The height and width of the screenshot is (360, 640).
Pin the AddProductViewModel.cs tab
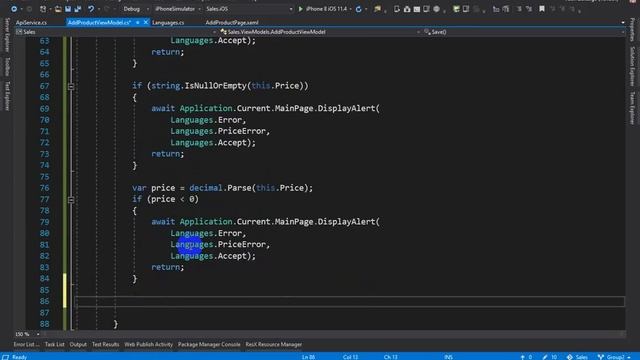[138, 22]
